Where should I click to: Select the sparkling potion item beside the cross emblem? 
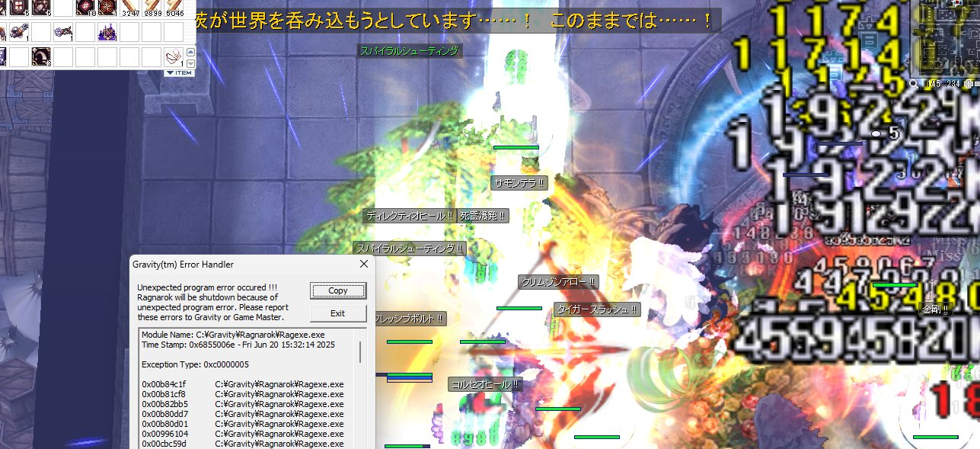[x=40, y=8]
